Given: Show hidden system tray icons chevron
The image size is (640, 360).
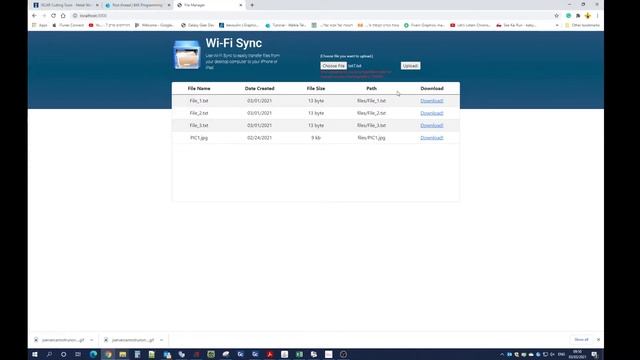Looking at the screenshot, I should [502, 354].
